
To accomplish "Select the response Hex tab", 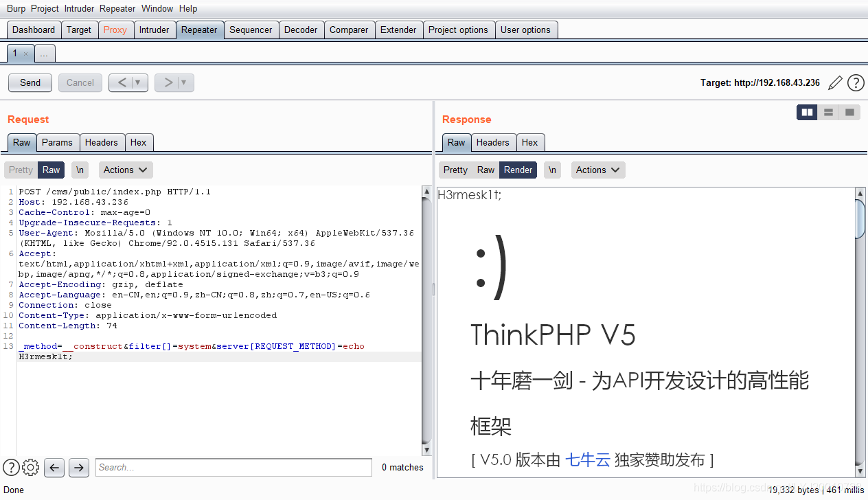I will pyautogui.click(x=530, y=142).
